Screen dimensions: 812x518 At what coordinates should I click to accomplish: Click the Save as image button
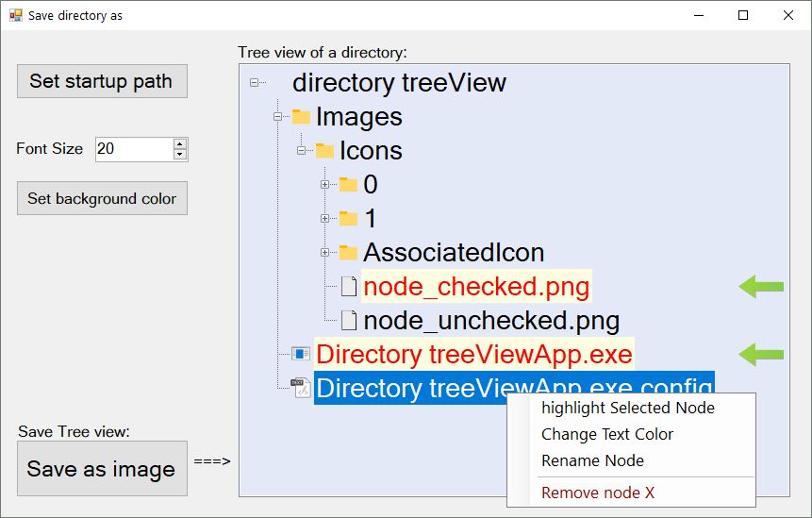click(x=102, y=469)
